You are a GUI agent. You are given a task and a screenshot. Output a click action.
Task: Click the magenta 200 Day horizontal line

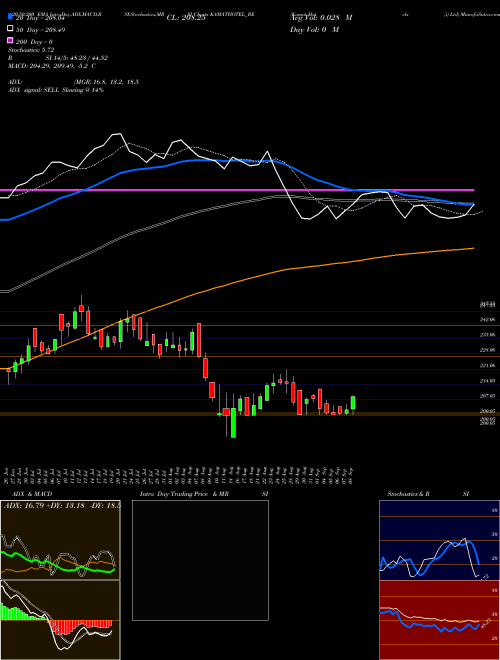[237, 190]
